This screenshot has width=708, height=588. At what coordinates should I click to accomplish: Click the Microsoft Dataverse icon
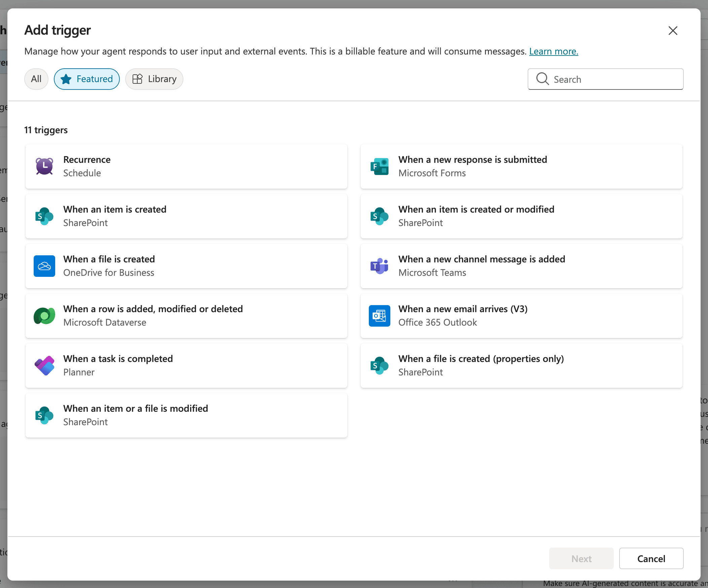pyautogui.click(x=44, y=316)
